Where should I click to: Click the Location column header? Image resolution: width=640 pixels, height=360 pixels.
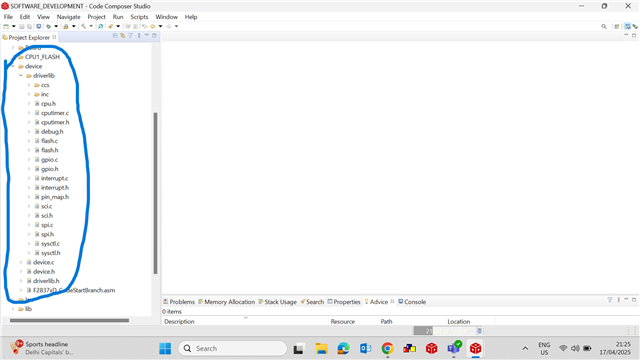click(x=470, y=321)
